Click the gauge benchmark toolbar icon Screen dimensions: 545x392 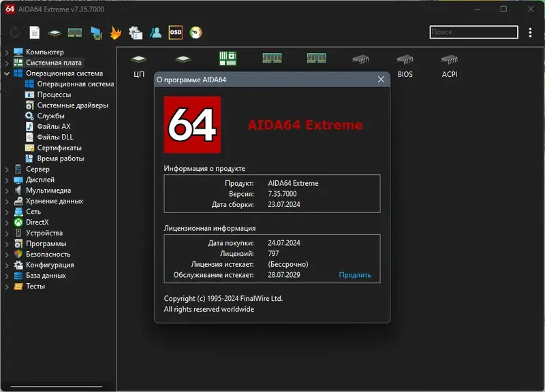pos(196,33)
